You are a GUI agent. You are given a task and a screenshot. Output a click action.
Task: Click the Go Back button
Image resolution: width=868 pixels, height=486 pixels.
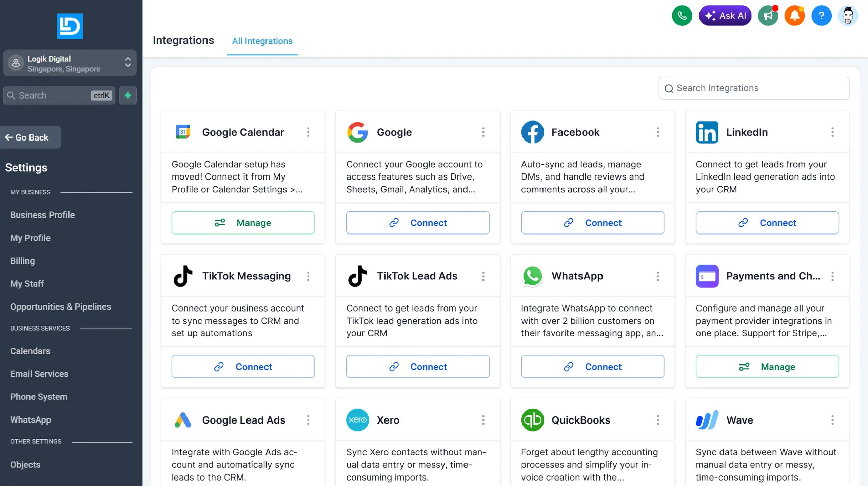click(31, 137)
